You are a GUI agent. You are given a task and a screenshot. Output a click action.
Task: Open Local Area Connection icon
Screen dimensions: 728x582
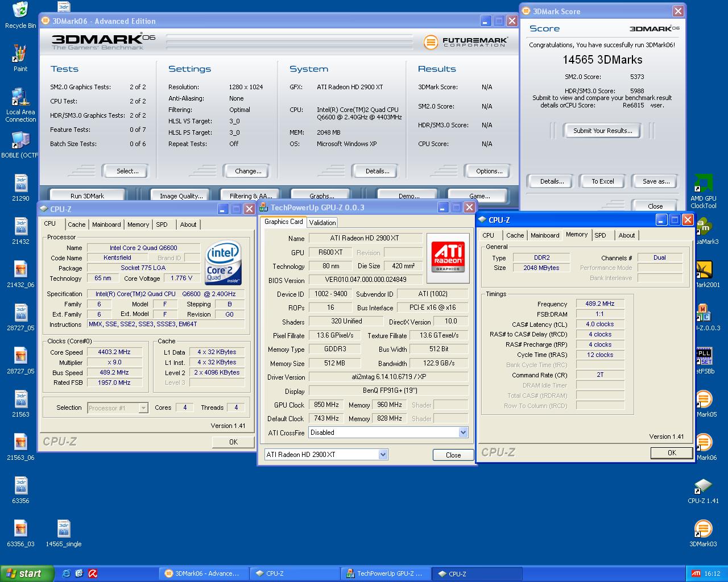(20, 105)
